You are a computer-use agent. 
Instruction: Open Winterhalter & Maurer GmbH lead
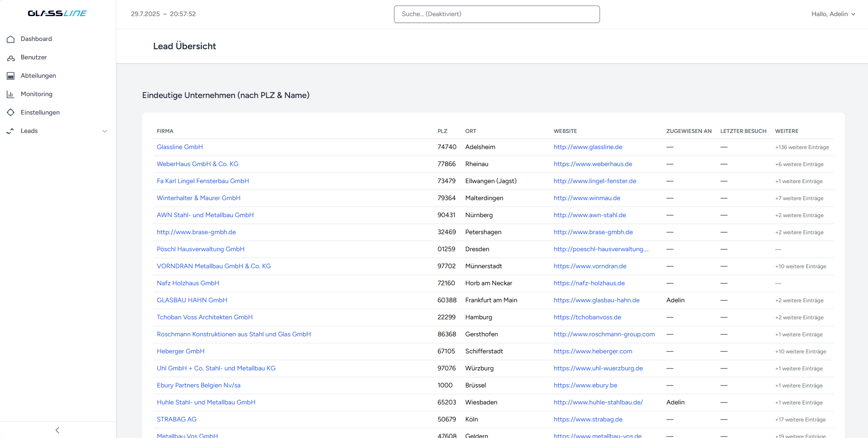[x=199, y=198]
